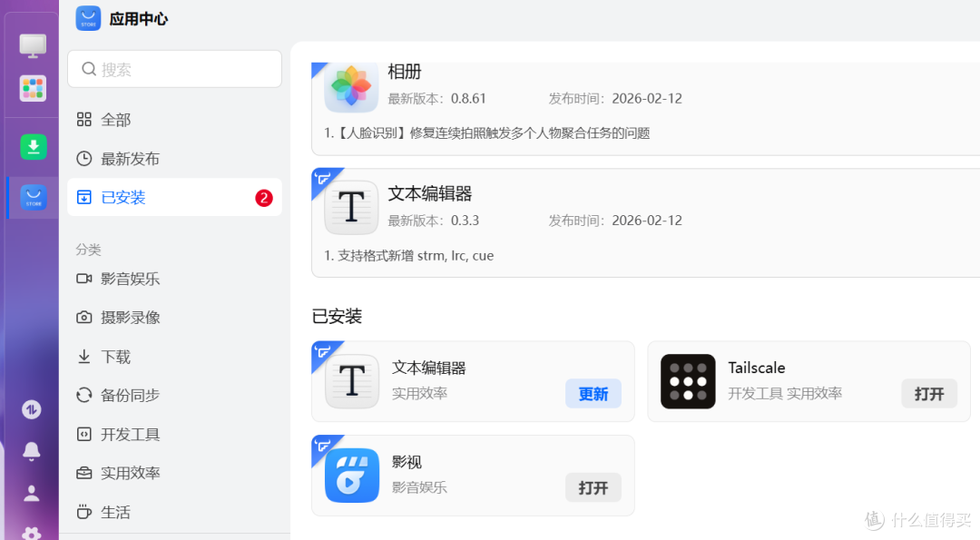This screenshot has height=540, width=980.
Task: Open the Tailscale app
Action: pyautogui.click(x=929, y=394)
